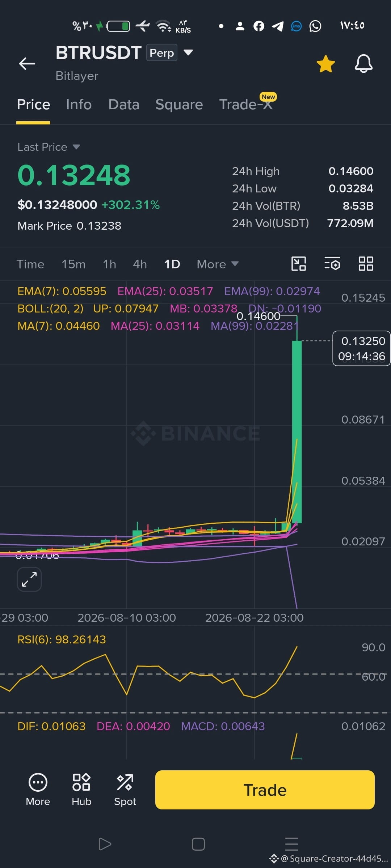Tap Android home square button
The image size is (391, 868).
(198, 844)
